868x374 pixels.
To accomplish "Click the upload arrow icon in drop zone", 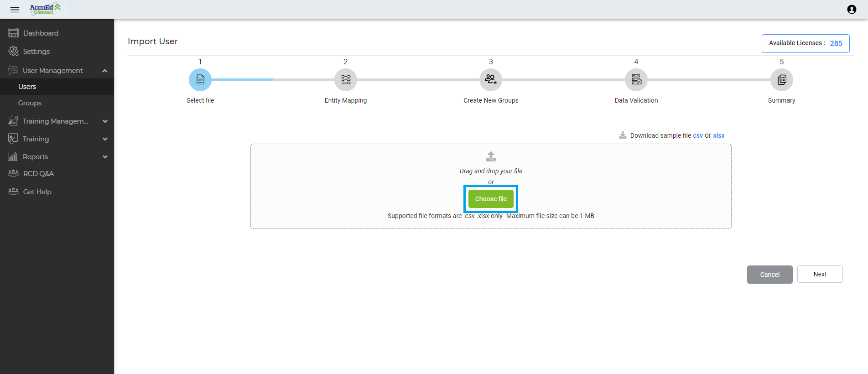I will click(x=491, y=156).
